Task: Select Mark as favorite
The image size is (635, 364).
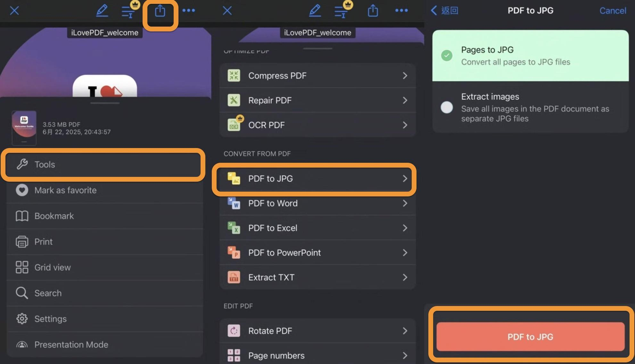Action: coord(104,190)
